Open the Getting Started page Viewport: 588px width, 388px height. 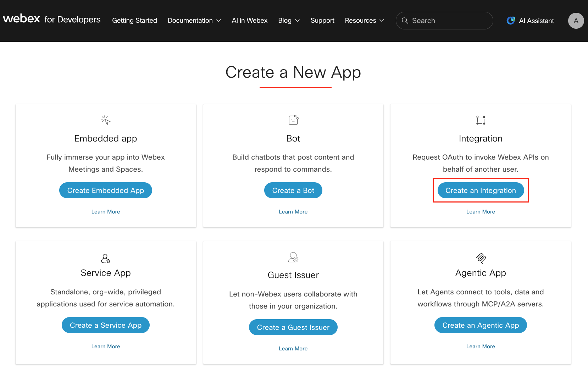(134, 21)
